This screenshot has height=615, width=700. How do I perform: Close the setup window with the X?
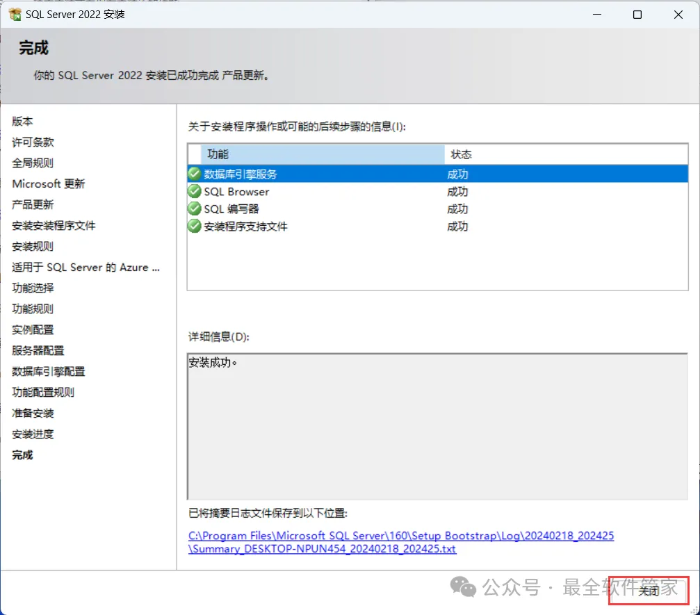click(678, 15)
